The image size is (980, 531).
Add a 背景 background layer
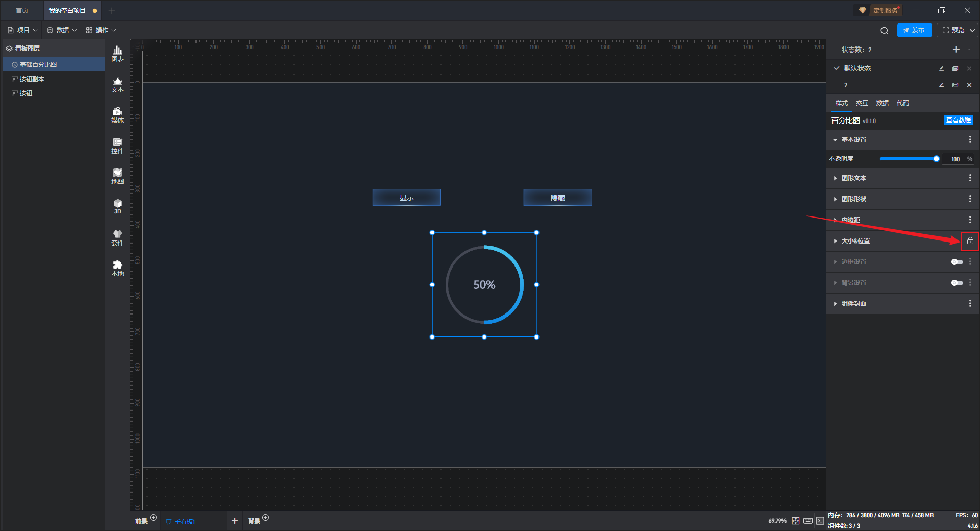coord(265,518)
